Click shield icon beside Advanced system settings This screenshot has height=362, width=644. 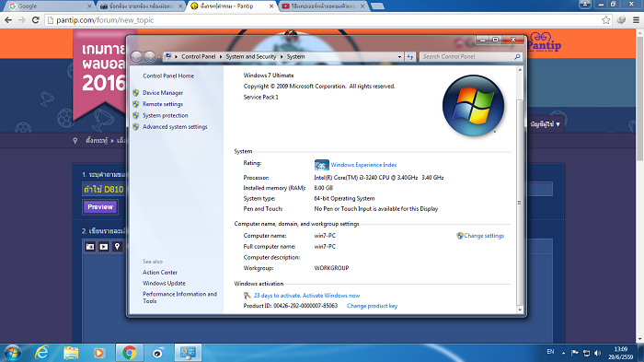point(136,127)
